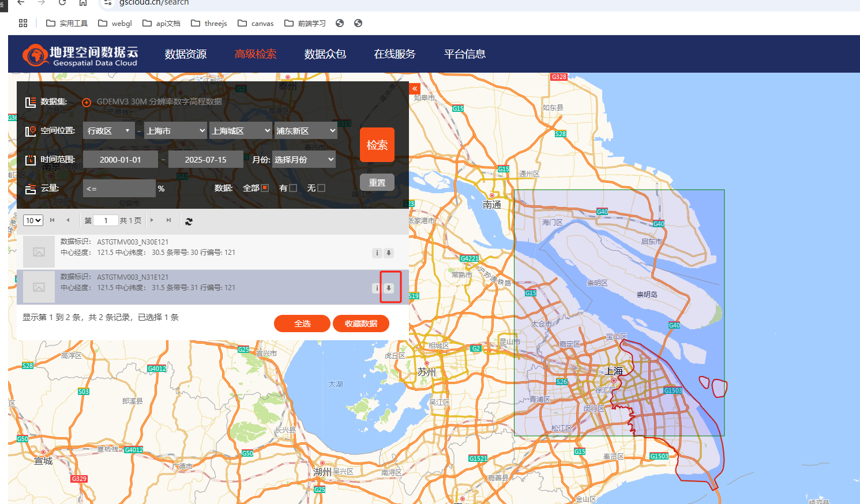The height and width of the screenshot is (504, 860).
Task: Click the start date field 2000-01-01
Action: [120, 160]
